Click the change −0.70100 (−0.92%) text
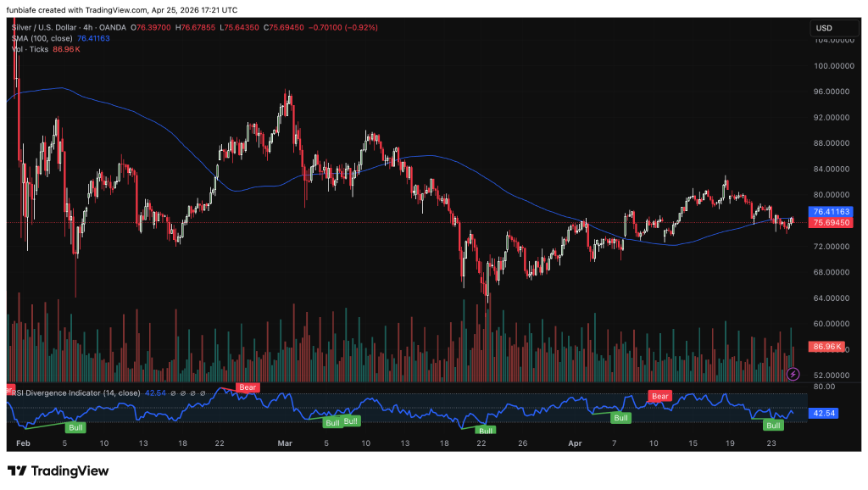 click(x=343, y=27)
